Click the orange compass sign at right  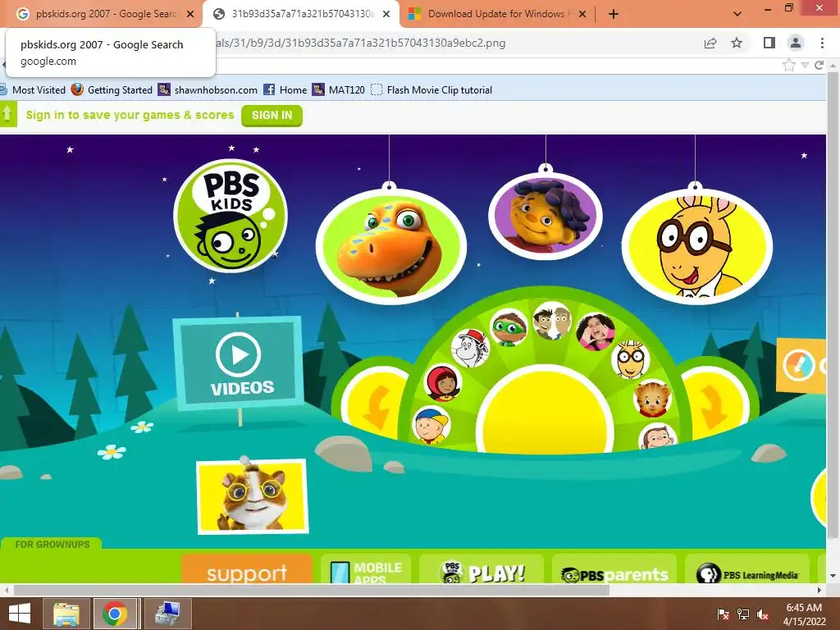click(801, 365)
